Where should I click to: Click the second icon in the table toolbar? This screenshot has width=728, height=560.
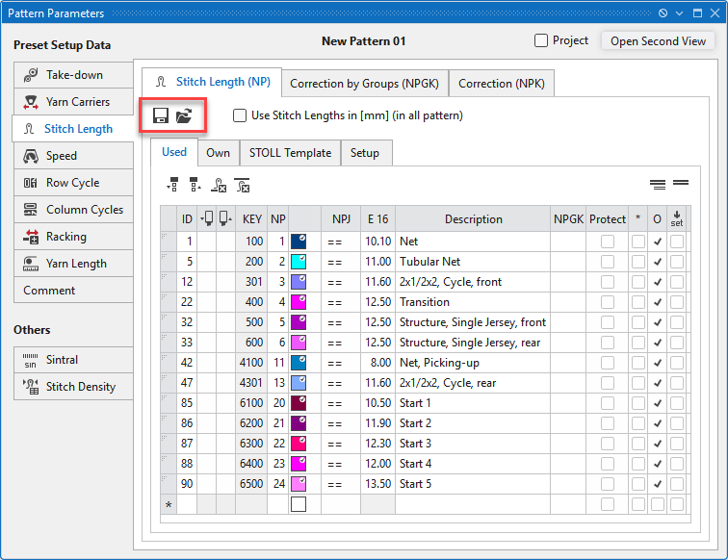(x=195, y=185)
